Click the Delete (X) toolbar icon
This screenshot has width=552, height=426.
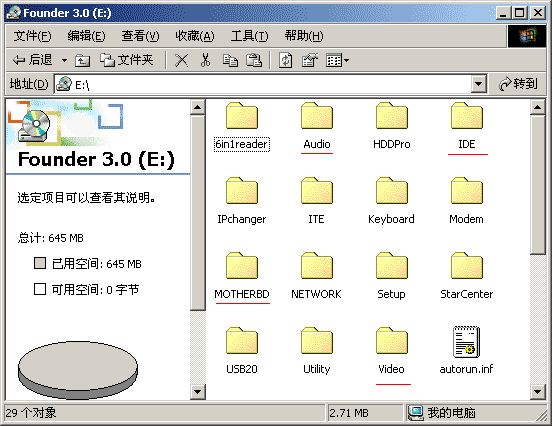coord(181,61)
